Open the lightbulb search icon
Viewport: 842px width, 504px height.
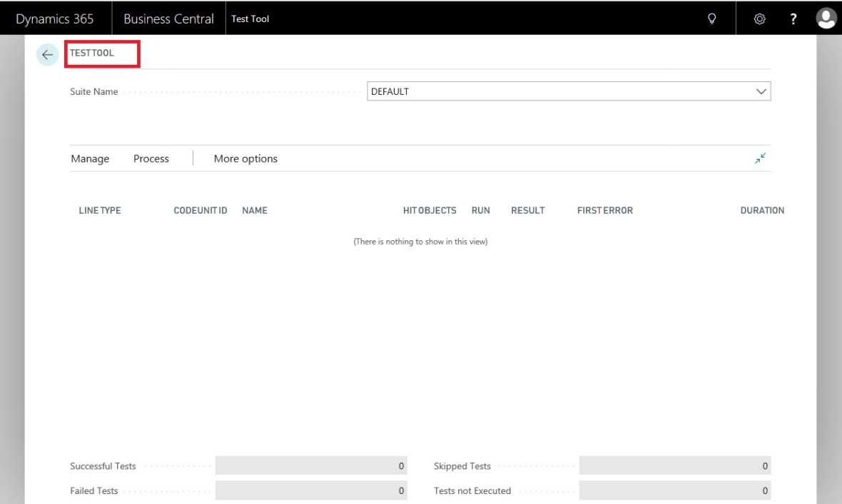click(x=711, y=19)
